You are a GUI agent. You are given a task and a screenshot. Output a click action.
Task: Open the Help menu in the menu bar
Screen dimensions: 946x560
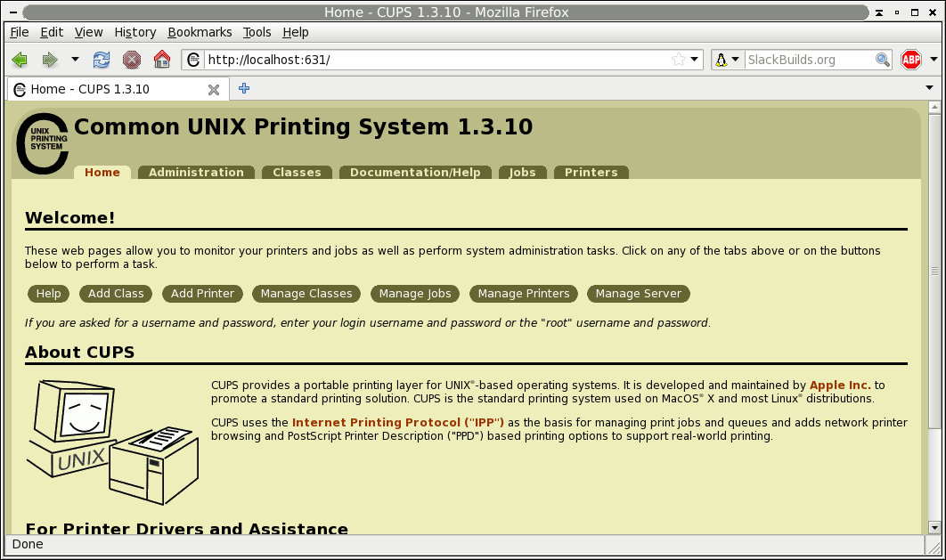pos(296,32)
